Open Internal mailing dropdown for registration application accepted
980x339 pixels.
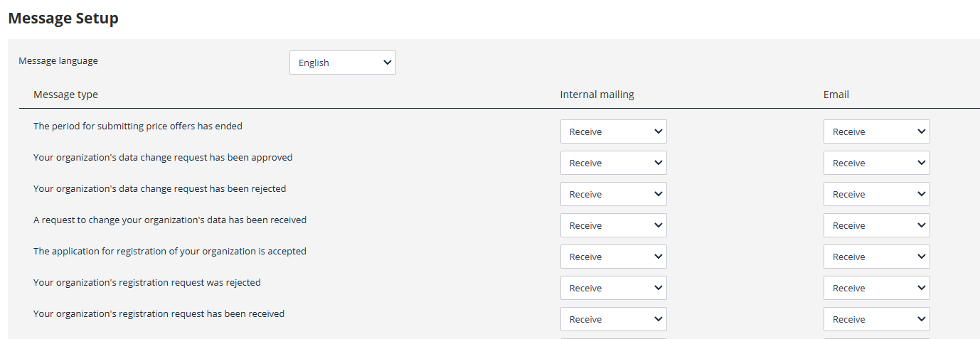(614, 257)
